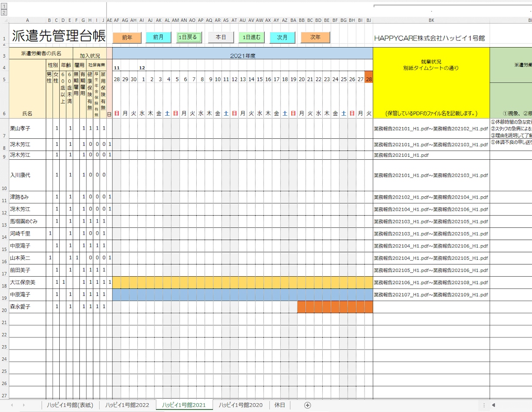The height and width of the screenshot is (412, 532).
Task: Click the 前月 button
Action: pos(158,38)
